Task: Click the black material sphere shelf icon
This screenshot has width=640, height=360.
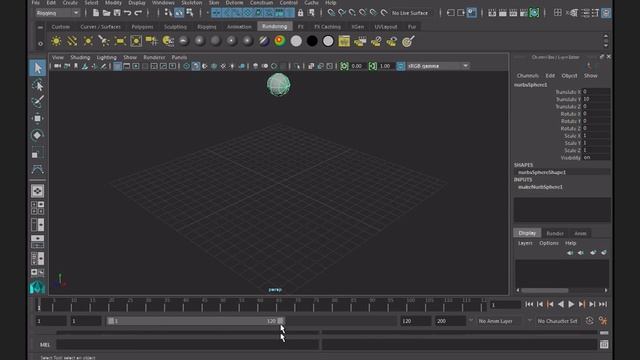Action: (312, 41)
